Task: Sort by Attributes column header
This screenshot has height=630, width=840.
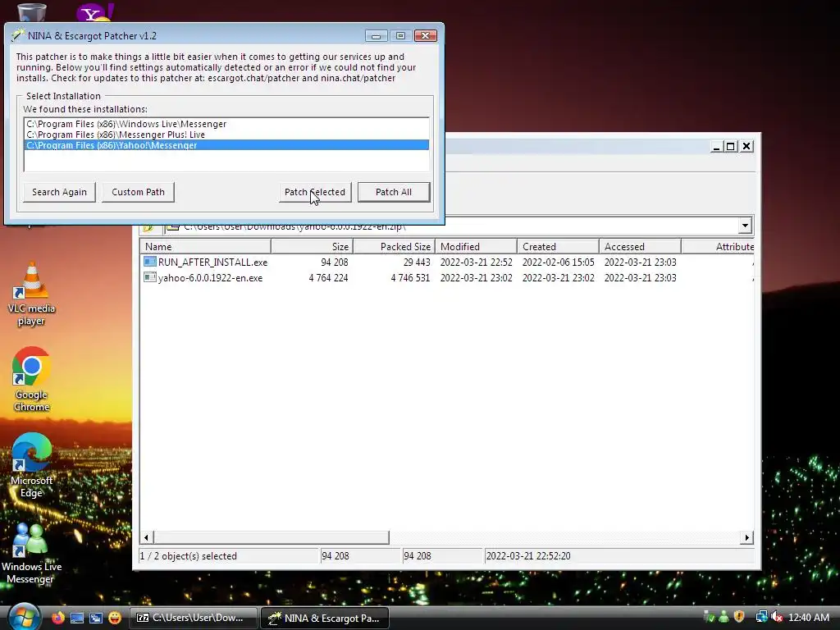Action: 718,246
